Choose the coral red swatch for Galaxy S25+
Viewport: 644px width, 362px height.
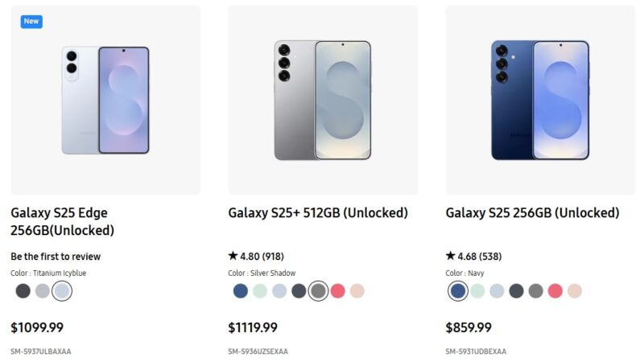(x=337, y=291)
